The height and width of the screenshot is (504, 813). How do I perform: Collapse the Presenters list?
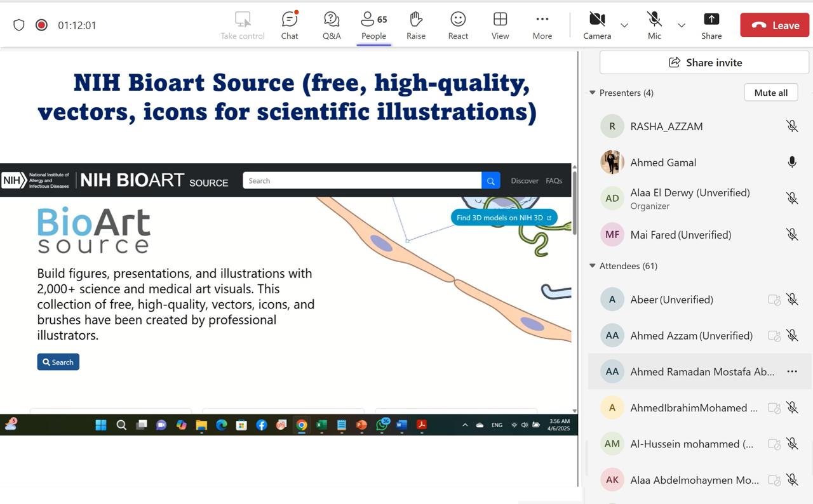point(593,93)
